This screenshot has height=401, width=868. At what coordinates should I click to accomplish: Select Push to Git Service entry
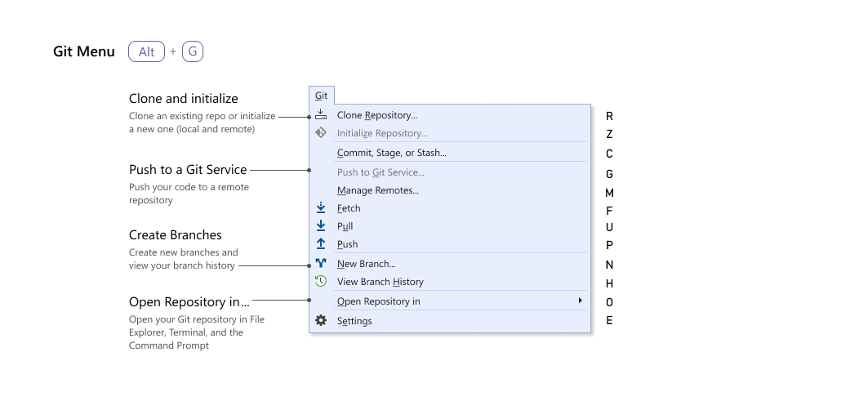(x=381, y=172)
